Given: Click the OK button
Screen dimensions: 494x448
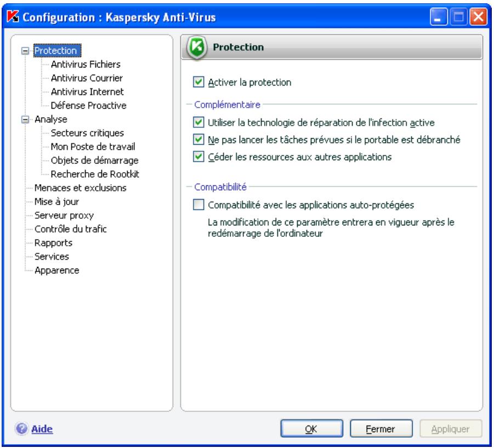Looking at the screenshot, I should [x=311, y=428].
